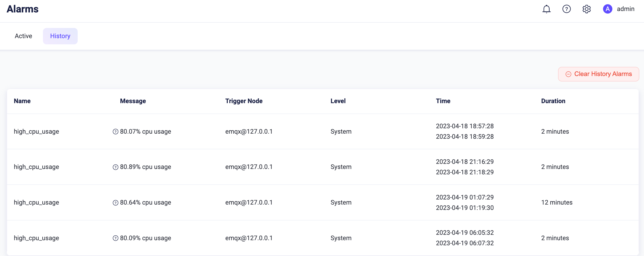Select the History tab
Viewport: 644px width, 256px height.
[x=60, y=36]
